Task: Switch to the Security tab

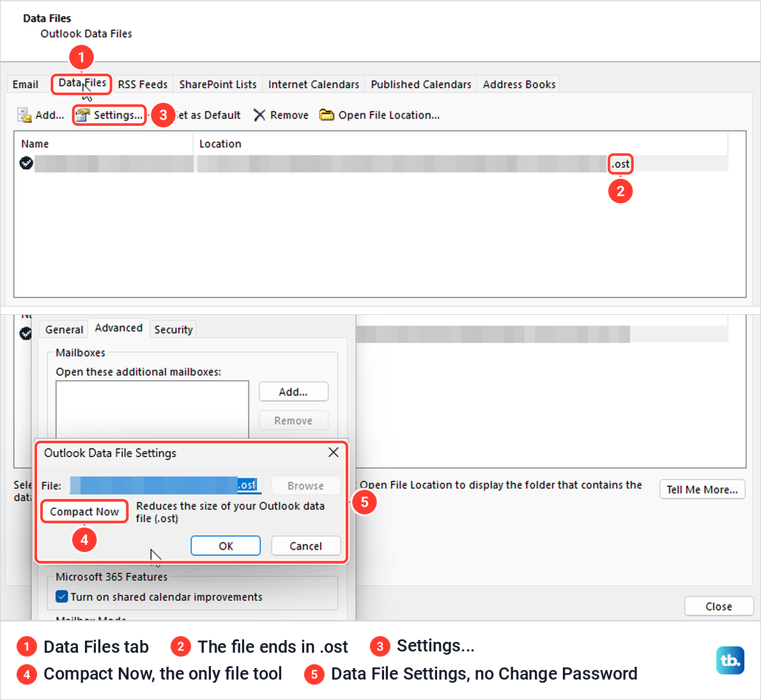Action: point(173,330)
